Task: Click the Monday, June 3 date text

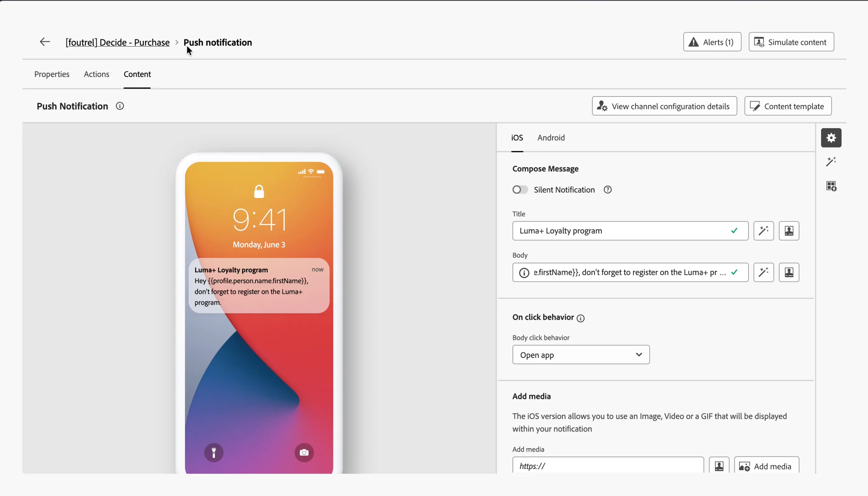Action: 259,245
